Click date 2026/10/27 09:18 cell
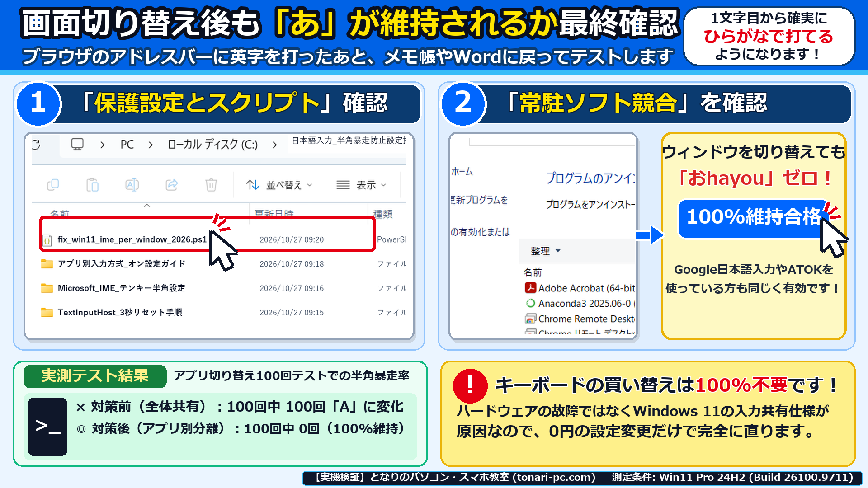 coord(292,264)
